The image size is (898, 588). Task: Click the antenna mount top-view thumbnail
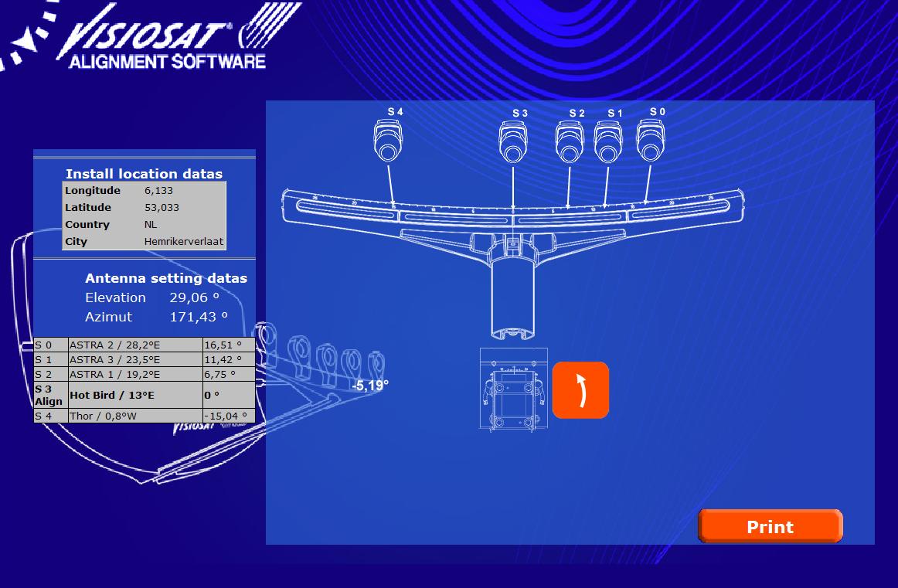(x=514, y=389)
